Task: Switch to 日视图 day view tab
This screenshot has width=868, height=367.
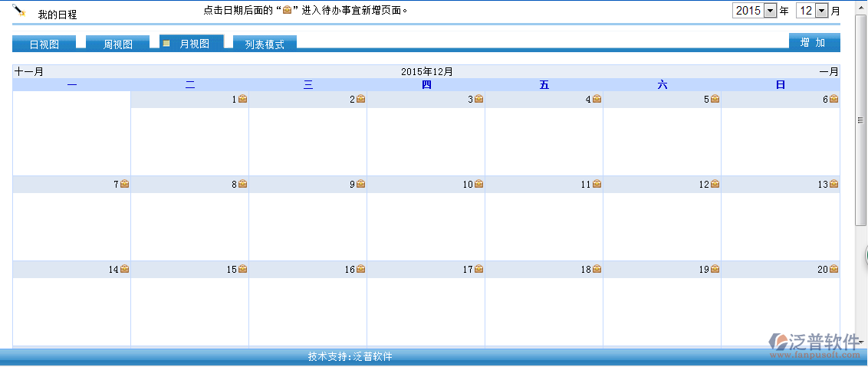Action: (44, 44)
